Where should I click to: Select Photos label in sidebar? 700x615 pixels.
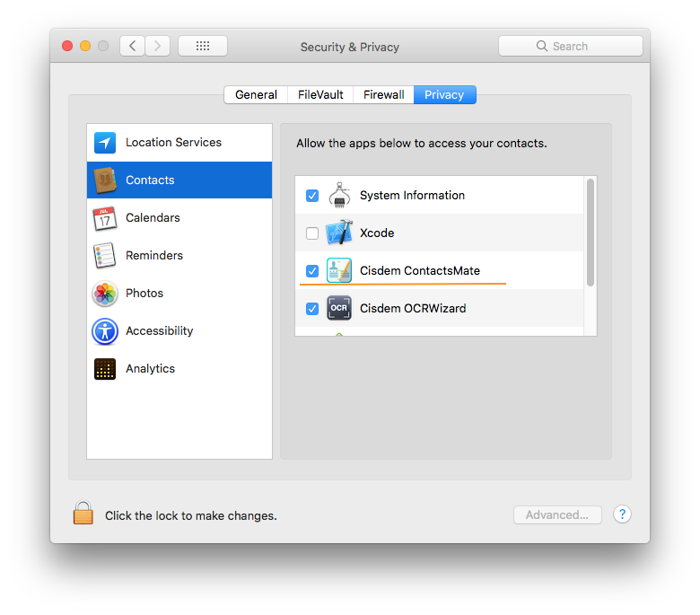coord(144,293)
